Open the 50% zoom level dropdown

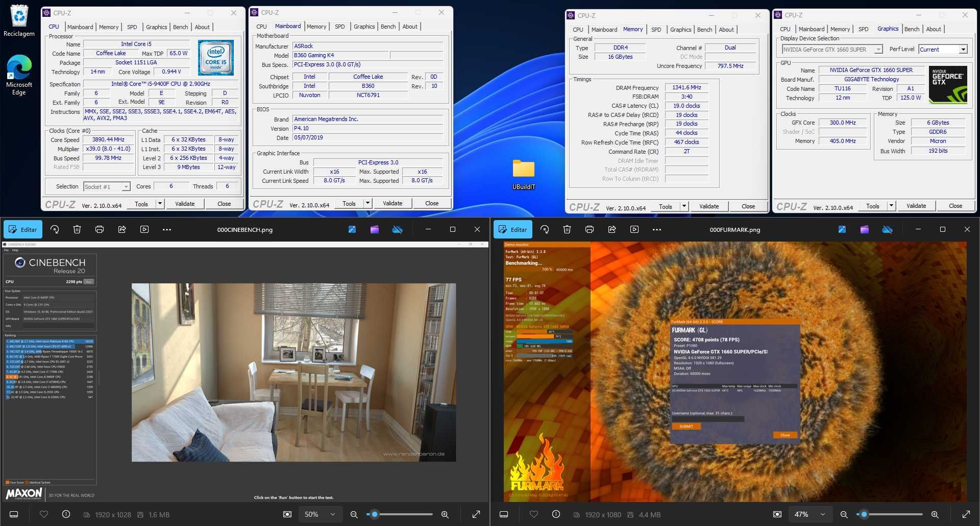pyautogui.click(x=320, y=514)
